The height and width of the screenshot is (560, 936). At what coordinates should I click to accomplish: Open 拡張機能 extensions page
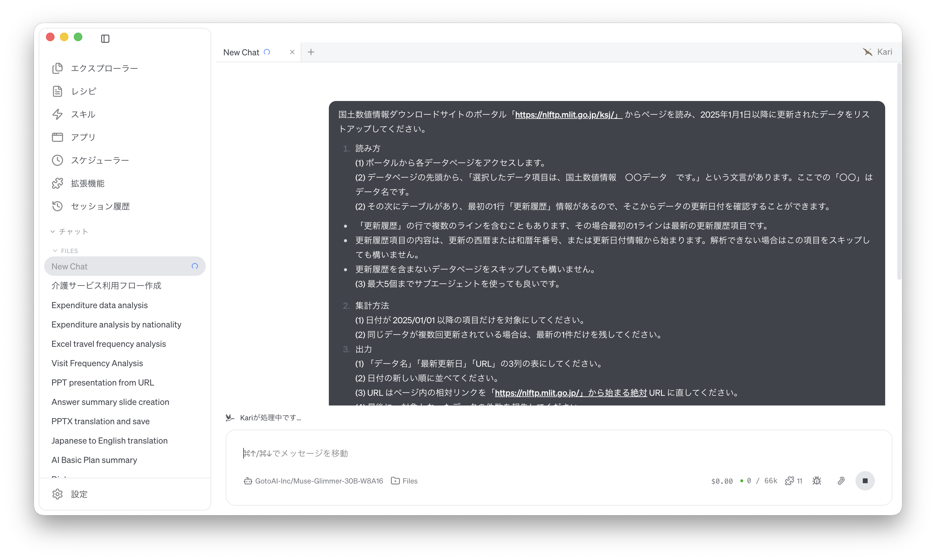click(x=78, y=184)
